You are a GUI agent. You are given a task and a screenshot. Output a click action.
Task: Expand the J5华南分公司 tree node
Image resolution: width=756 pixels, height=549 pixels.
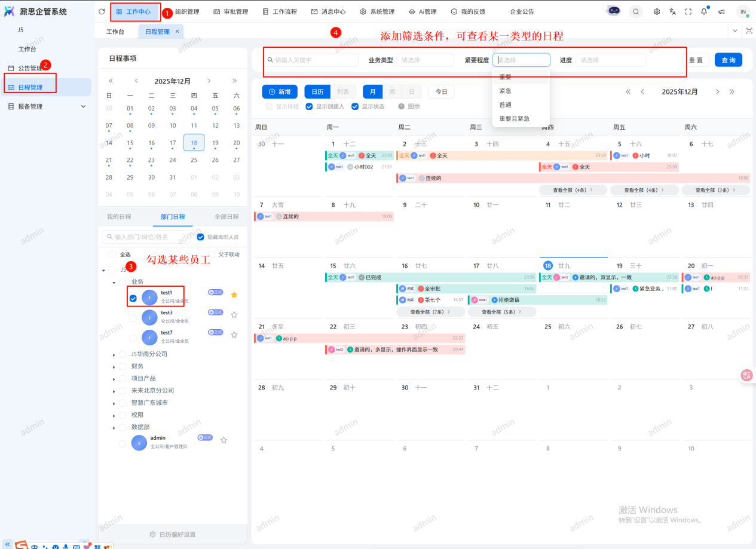pyautogui.click(x=114, y=355)
